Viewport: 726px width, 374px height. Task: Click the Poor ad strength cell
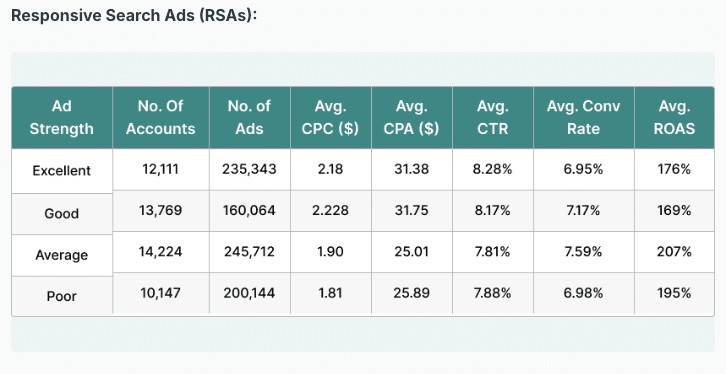coord(62,296)
